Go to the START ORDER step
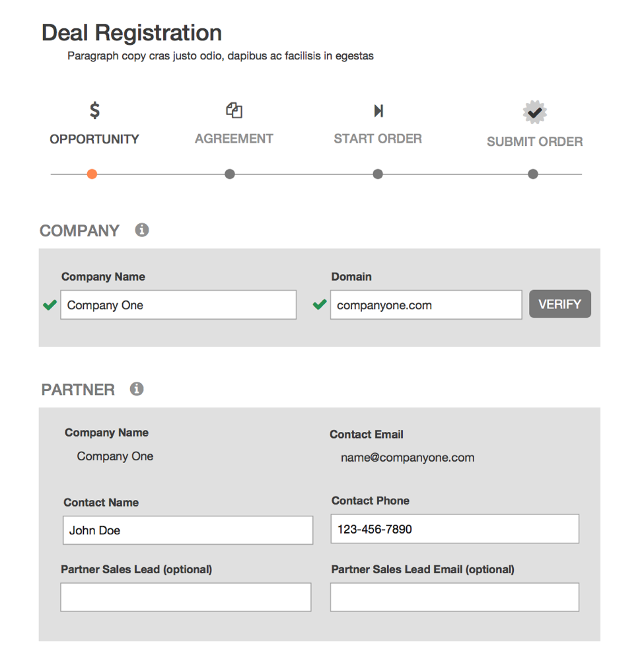 tap(378, 139)
